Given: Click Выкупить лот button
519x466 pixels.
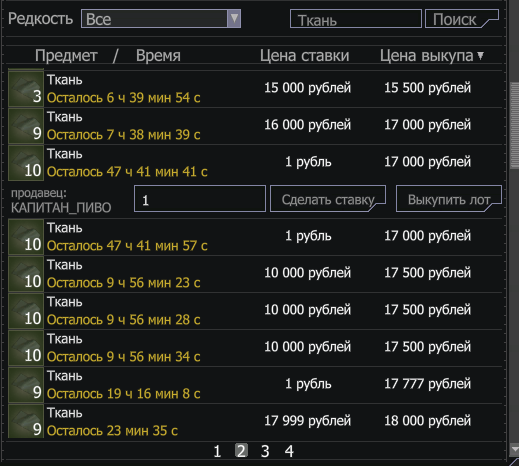Looking at the screenshot, I should [449, 199].
